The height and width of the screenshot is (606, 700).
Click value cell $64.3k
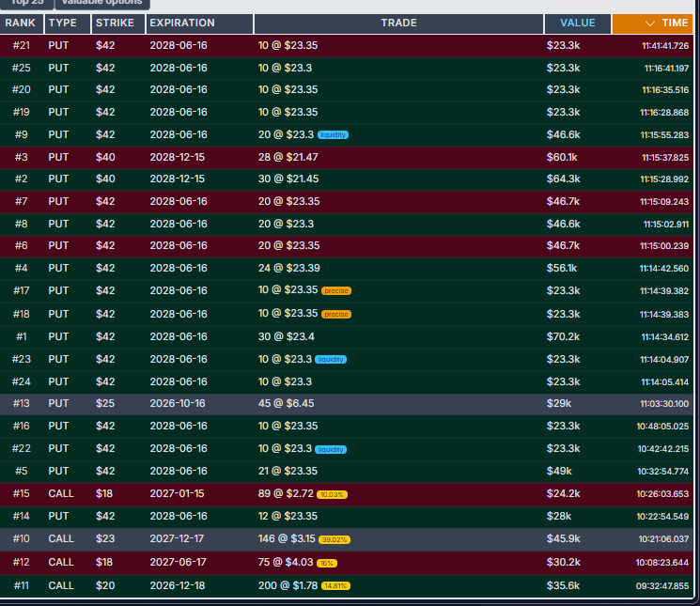coord(564,179)
